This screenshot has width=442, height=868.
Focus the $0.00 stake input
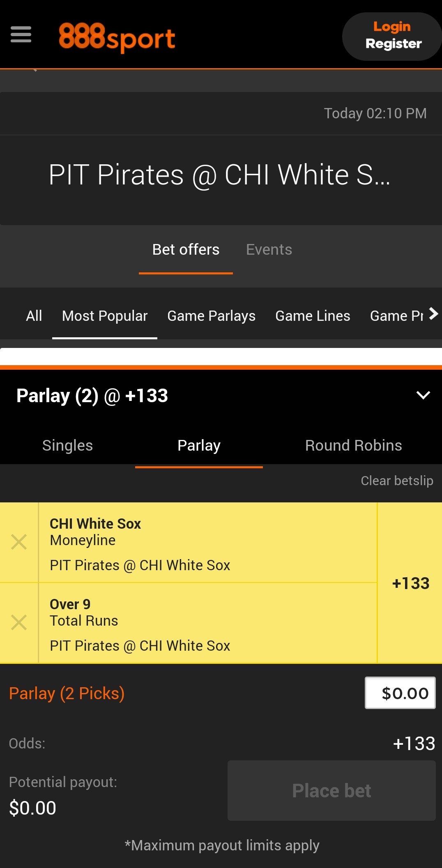(x=400, y=693)
